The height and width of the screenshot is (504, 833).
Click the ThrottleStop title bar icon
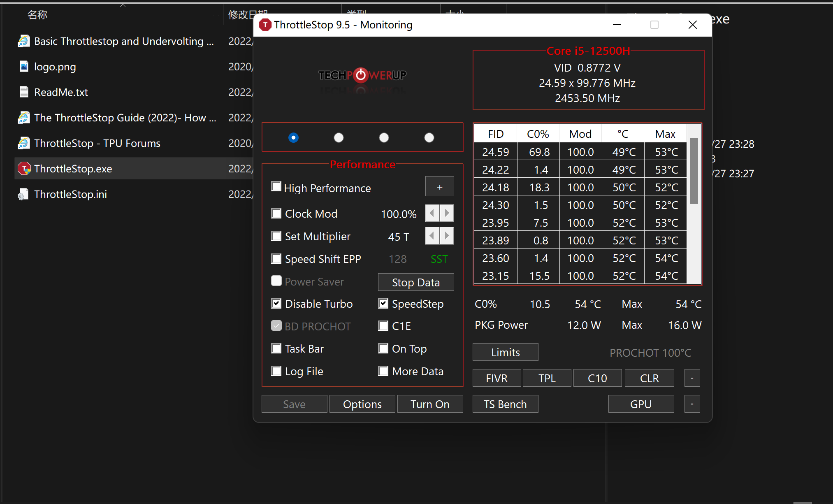click(x=265, y=25)
